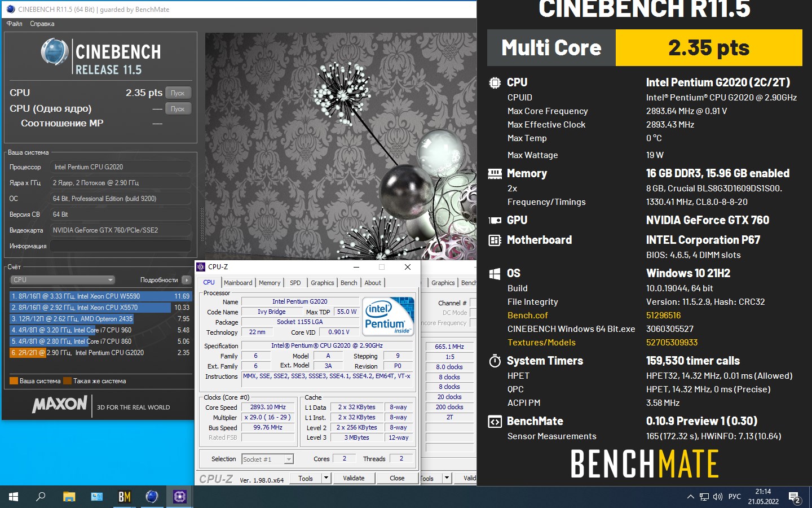812x508 pixels.
Task: Click the System Timers stopwatch icon
Action: coord(495,361)
